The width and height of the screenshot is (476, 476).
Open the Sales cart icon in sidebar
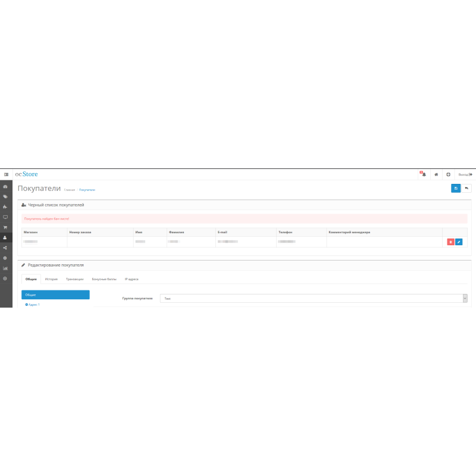pyautogui.click(x=5, y=227)
